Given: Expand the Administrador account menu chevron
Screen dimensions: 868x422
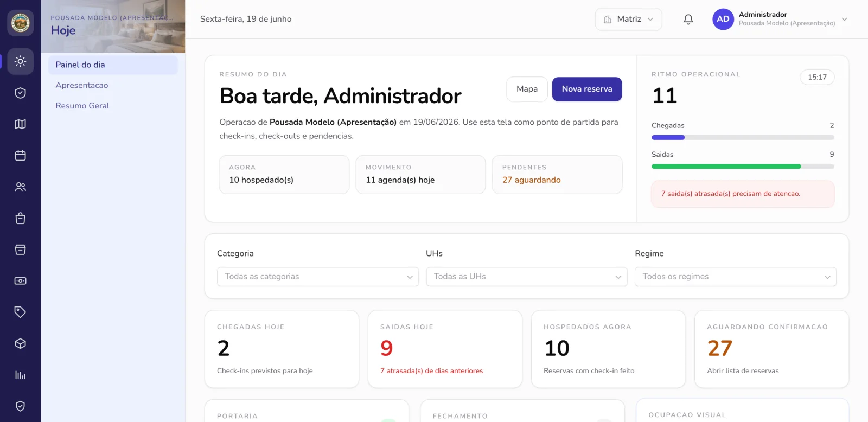Looking at the screenshot, I should point(844,19).
